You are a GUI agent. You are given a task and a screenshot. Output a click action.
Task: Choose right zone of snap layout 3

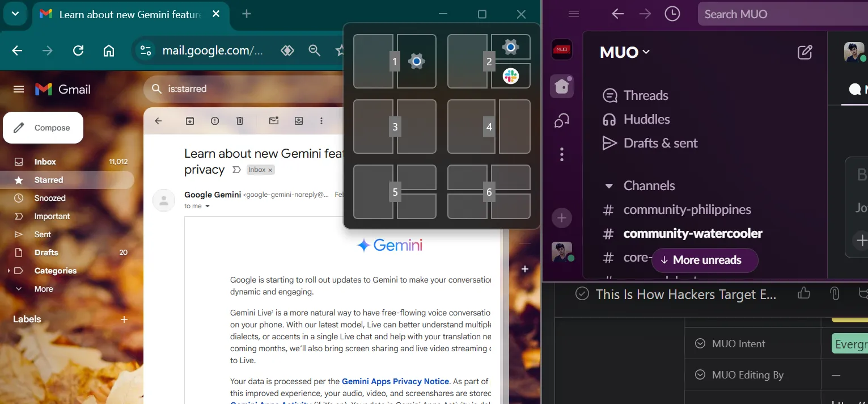(417, 127)
